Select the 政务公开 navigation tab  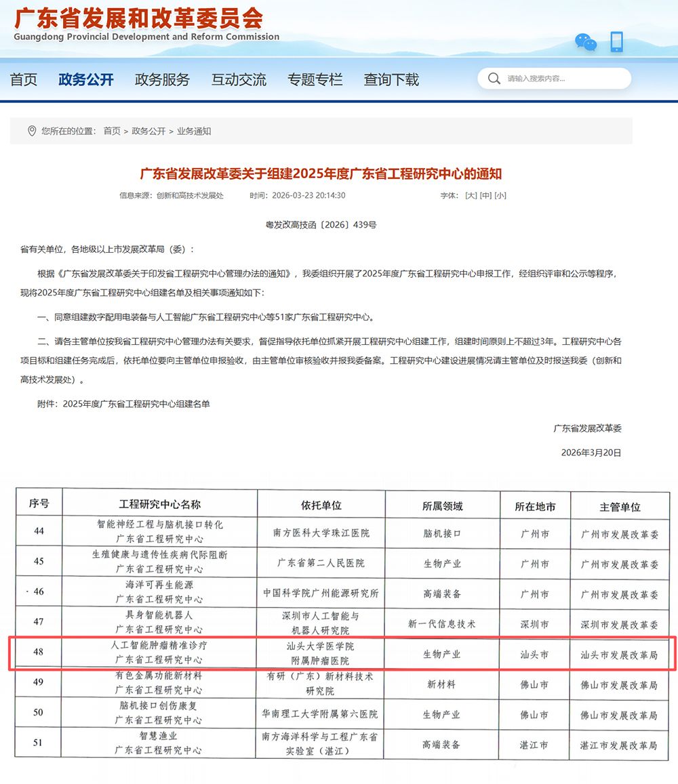click(86, 79)
